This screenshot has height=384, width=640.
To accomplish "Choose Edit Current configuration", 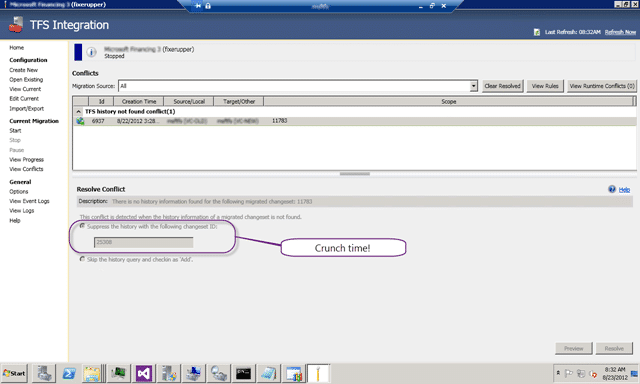I will coord(24,99).
